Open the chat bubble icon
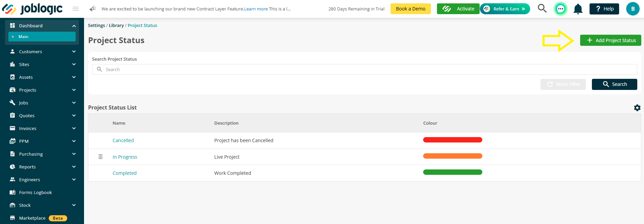Image resolution: width=644 pixels, height=224 pixels. point(560,9)
